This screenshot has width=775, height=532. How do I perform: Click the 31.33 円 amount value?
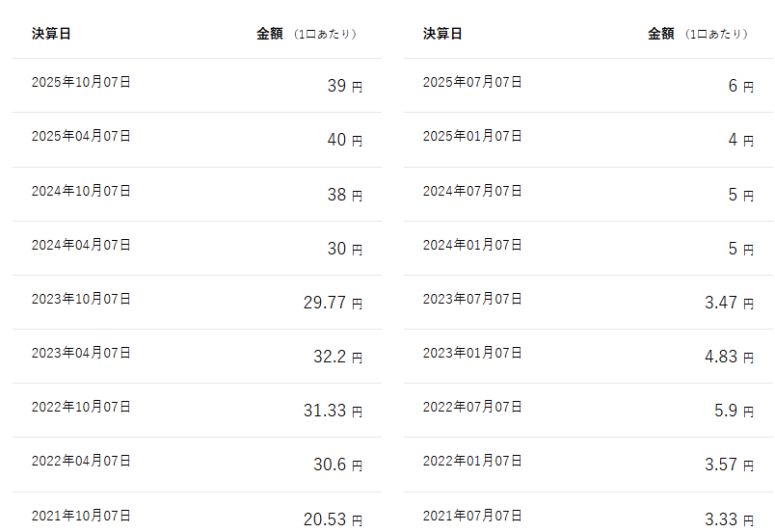[x=333, y=411]
